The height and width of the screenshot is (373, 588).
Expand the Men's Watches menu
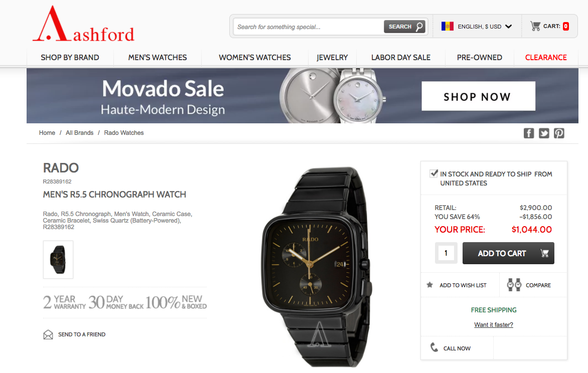[x=158, y=57]
